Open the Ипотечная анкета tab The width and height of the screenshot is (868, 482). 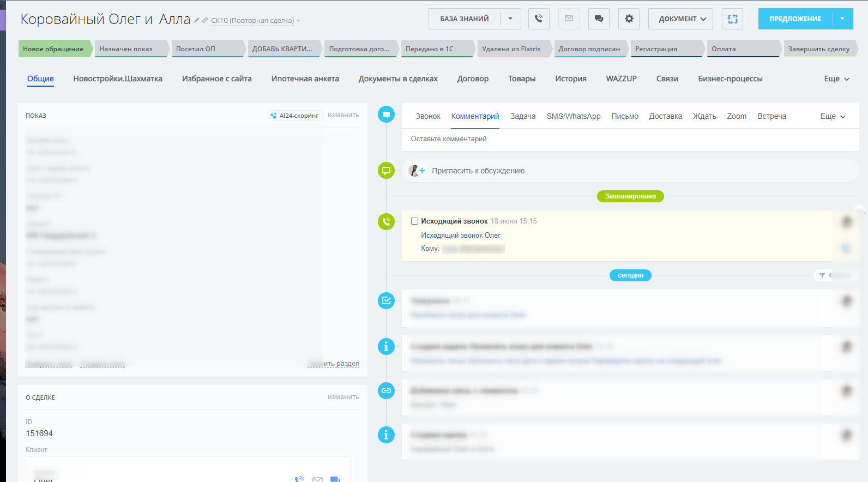305,79
